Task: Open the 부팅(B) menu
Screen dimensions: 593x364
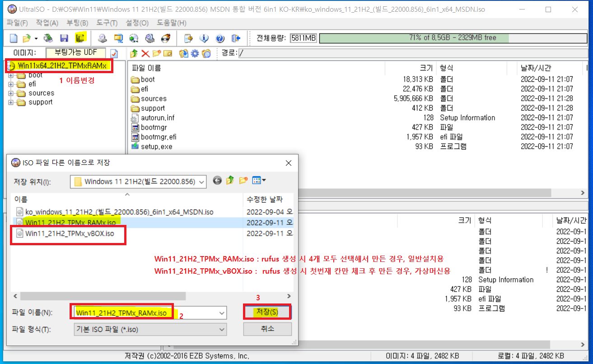Action: click(77, 23)
